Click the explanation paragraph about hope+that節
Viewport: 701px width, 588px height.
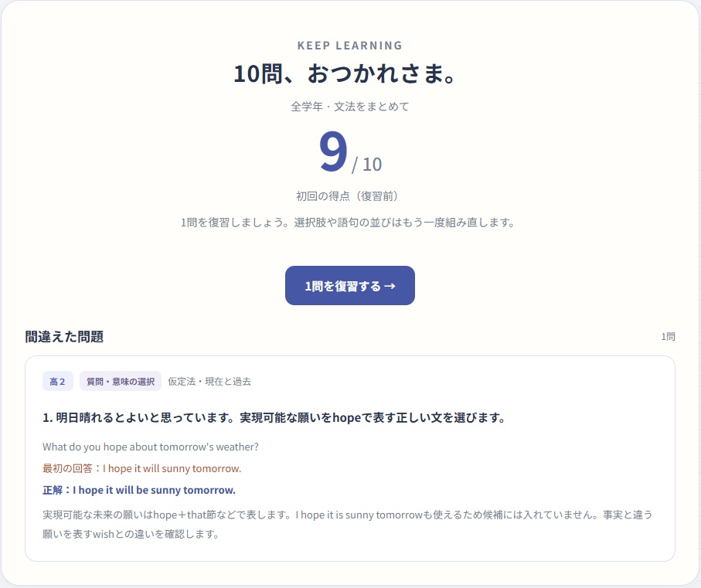tap(348, 524)
